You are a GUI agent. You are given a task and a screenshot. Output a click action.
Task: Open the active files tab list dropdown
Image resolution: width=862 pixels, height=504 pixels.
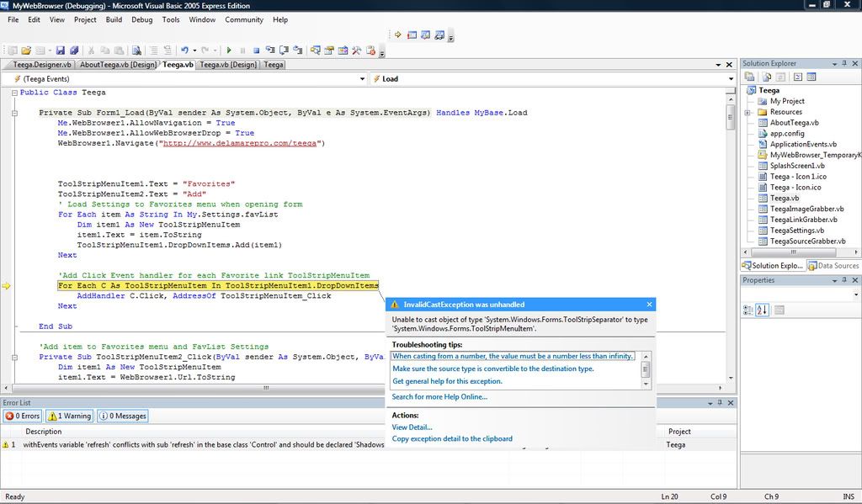point(718,65)
